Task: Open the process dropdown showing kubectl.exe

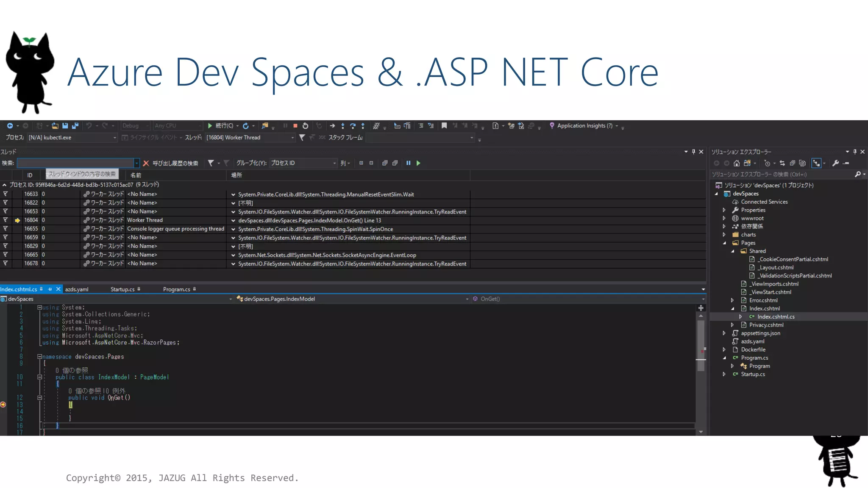Action: pyautogui.click(x=72, y=138)
